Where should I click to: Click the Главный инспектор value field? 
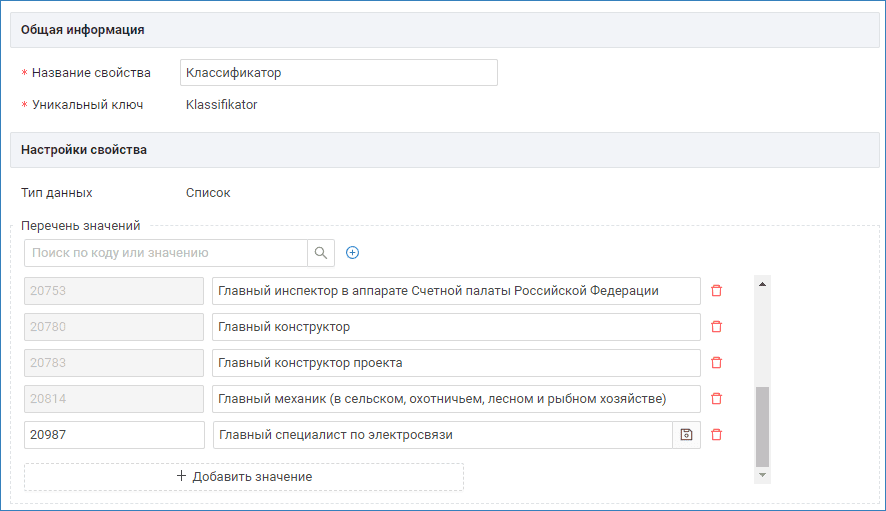(x=456, y=291)
